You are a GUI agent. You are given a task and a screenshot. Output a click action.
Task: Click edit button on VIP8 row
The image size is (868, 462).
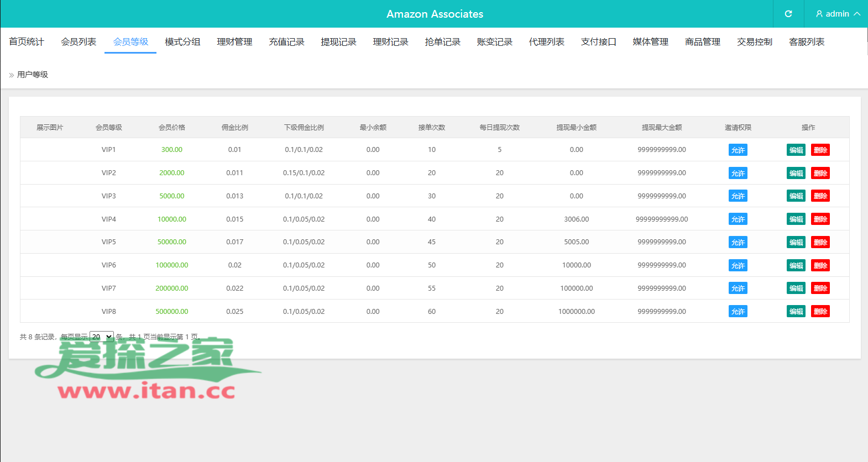(796, 312)
